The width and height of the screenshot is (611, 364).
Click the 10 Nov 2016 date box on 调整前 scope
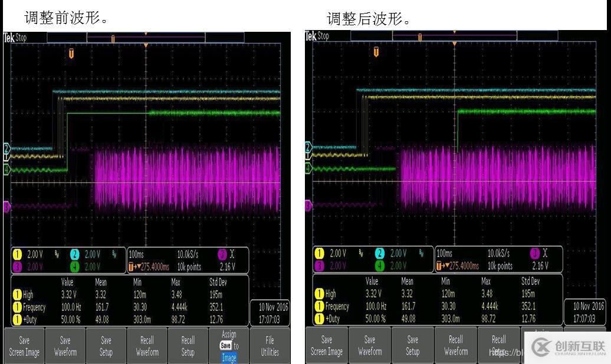270,313
